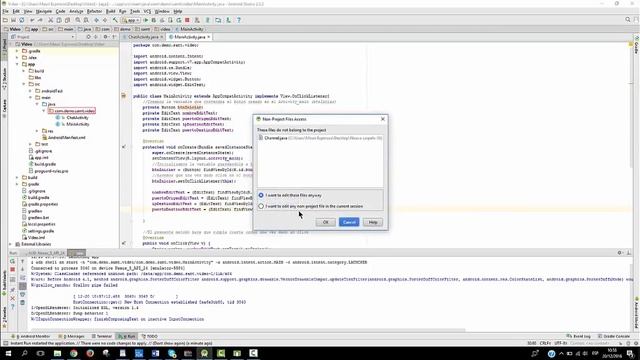Viewport: 640px width, 360px height.
Task: Click the Run panel settings gear icon
Action: [620, 253]
